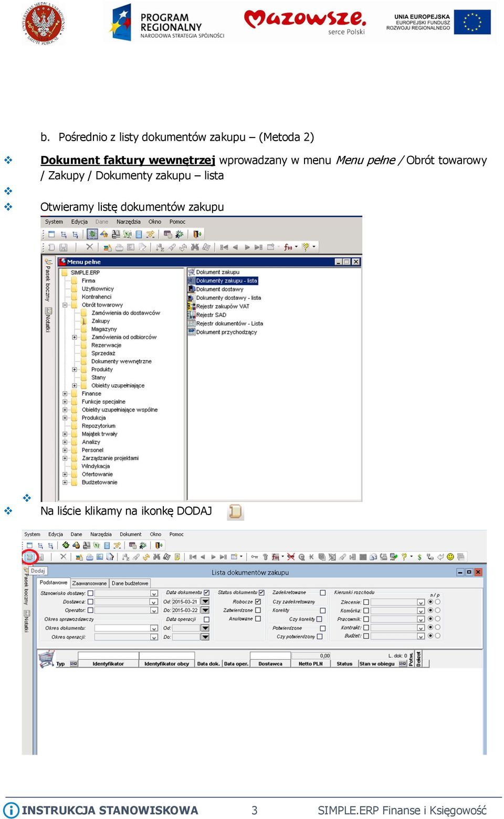The height and width of the screenshot is (819, 504).
Task: Tick the Zadekretowane checkbox
Action: pyautogui.click(x=322, y=593)
